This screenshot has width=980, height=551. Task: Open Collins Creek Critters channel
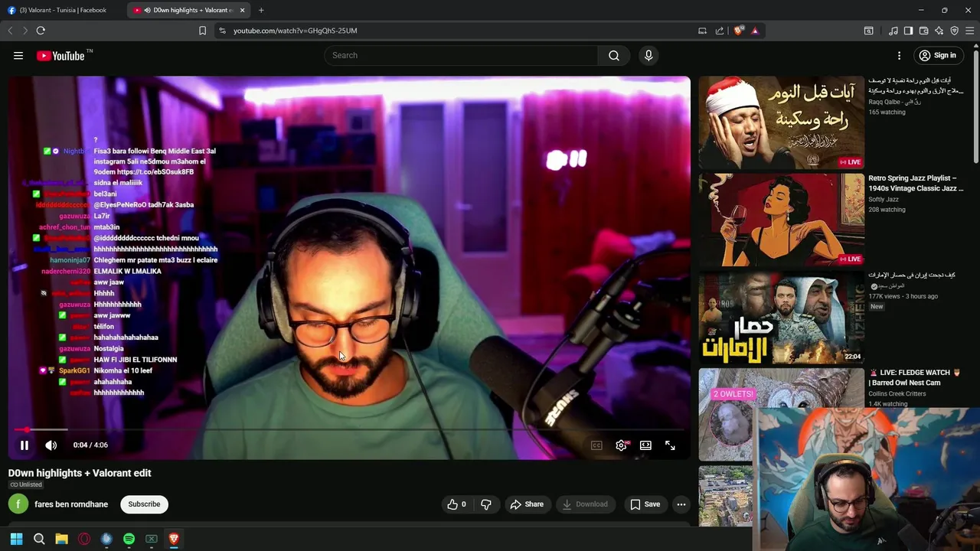click(x=897, y=394)
